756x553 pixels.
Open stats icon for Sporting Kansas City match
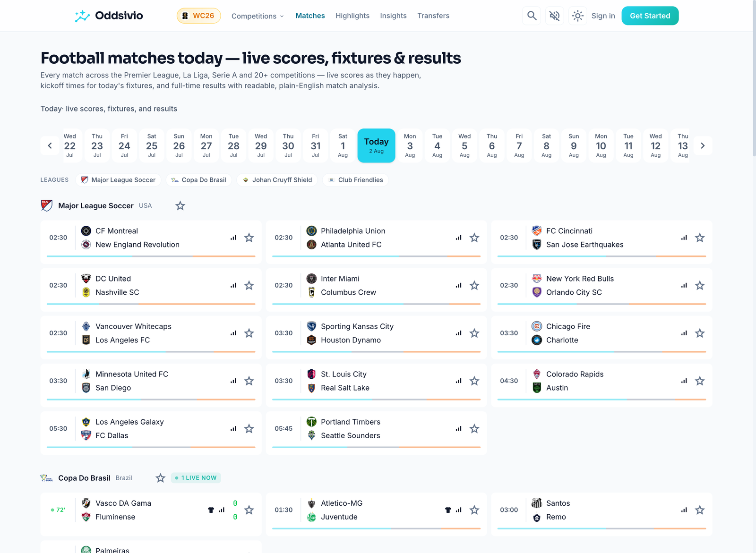click(459, 333)
